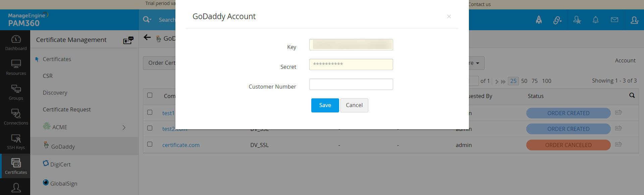Select DigiCert in the side menu
This screenshot has width=644, height=195.
[60, 164]
